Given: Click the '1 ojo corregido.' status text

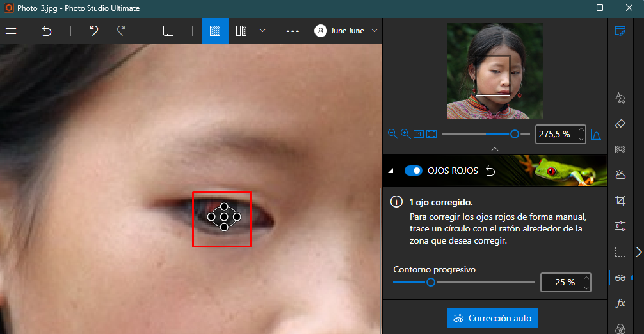Looking at the screenshot, I should coord(441,203).
